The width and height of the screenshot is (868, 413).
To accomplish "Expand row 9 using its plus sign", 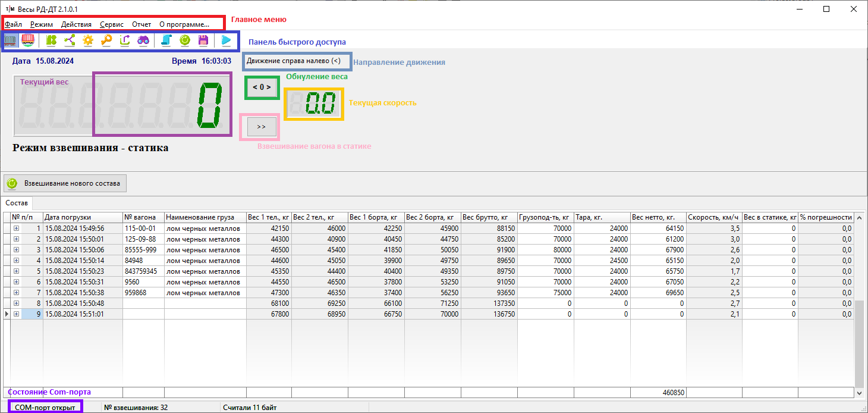I will click(16, 314).
